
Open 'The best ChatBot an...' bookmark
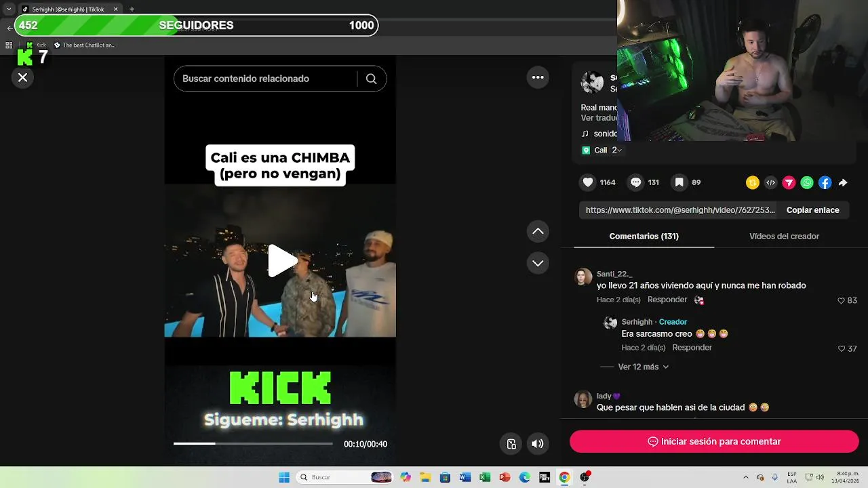85,45
